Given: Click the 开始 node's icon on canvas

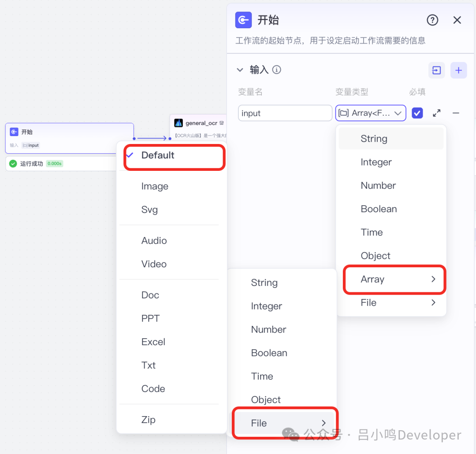Looking at the screenshot, I should (x=14, y=132).
